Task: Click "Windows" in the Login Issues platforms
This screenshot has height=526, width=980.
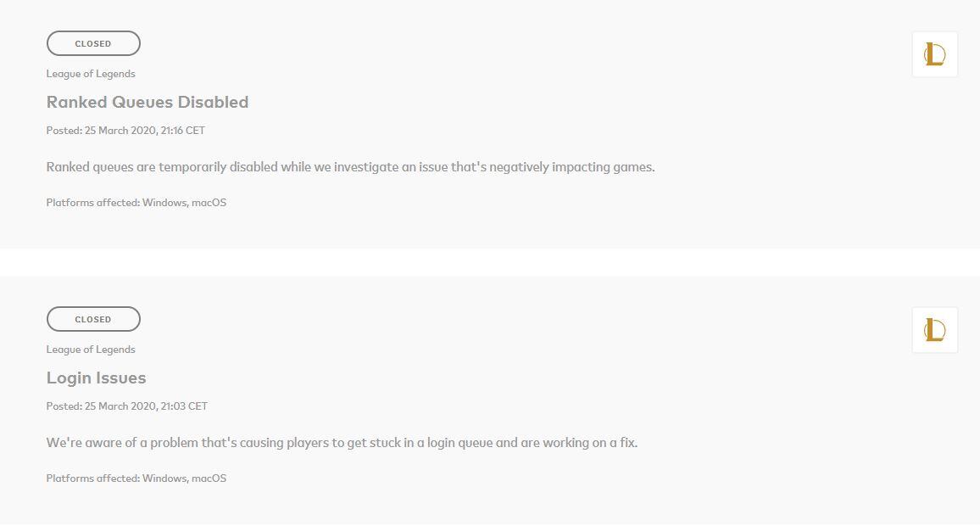Action: click(x=164, y=478)
